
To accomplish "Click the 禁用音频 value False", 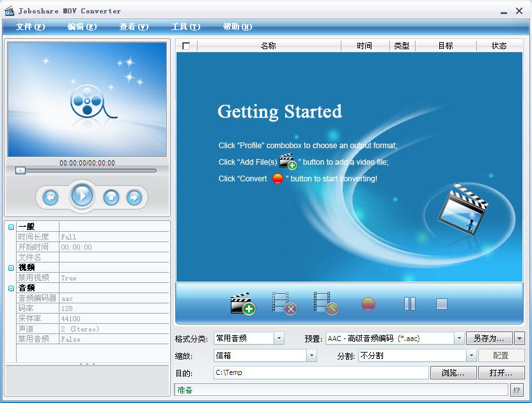I will [x=114, y=339].
